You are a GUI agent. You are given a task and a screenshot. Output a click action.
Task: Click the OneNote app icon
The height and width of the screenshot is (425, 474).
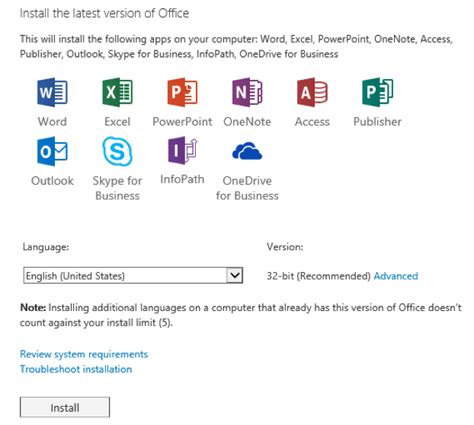[x=247, y=92]
